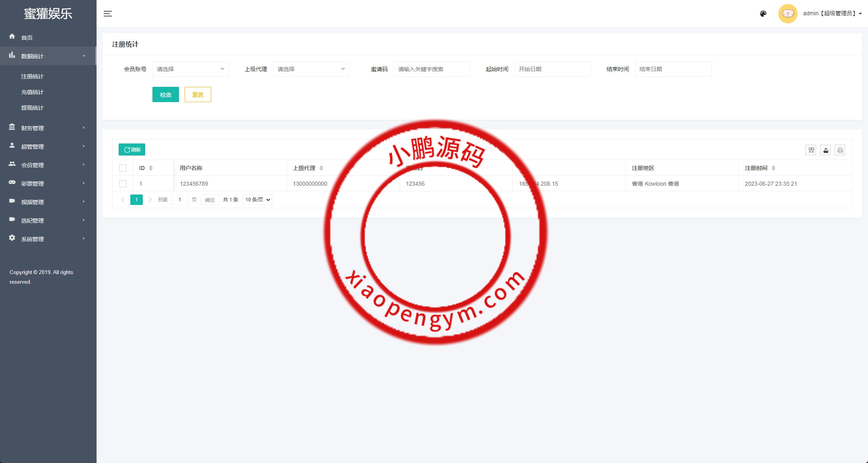The height and width of the screenshot is (463, 868).
Task: Open the 会员账号 dropdown
Action: 190,69
